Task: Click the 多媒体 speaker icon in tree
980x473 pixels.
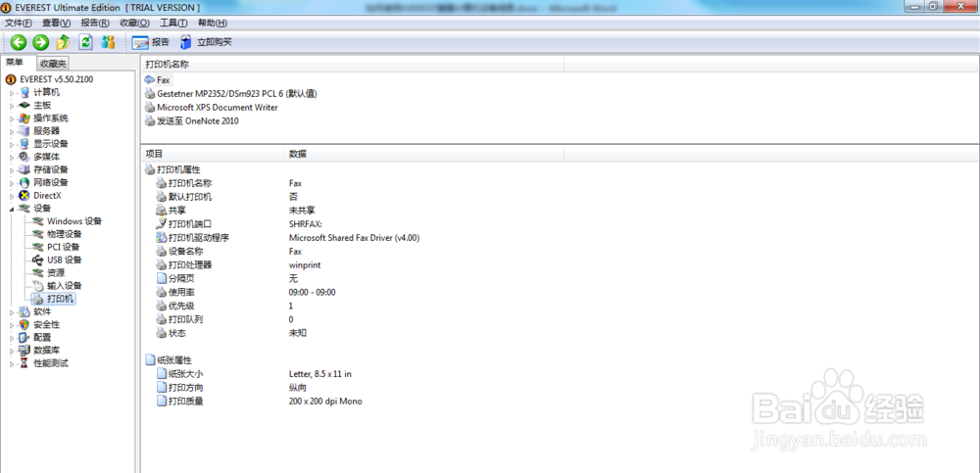Action: (24, 157)
